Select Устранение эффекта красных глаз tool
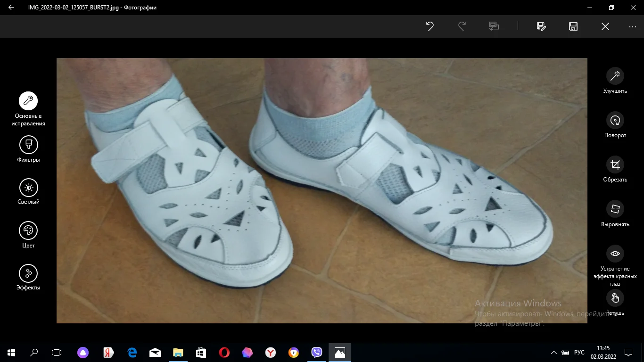 (x=615, y=266)
